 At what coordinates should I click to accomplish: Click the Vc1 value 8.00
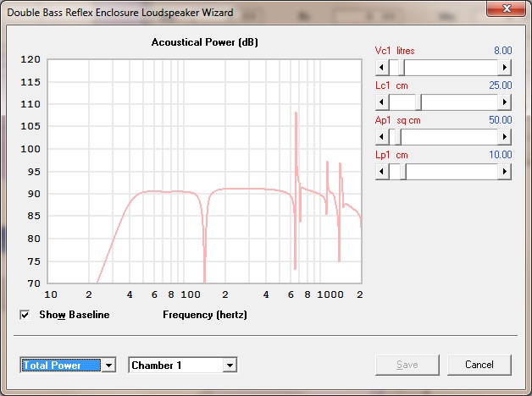coord(503,51)
